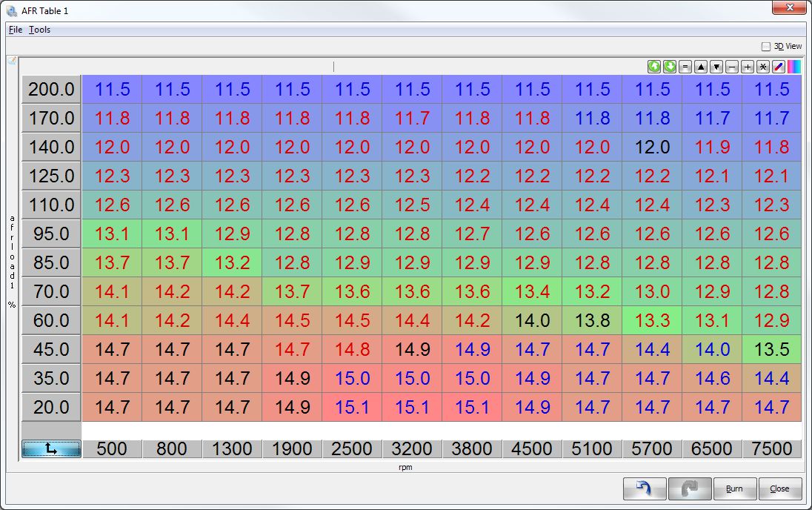The height and width of the screenshot is (510, 812).
Task: Click the Close button
Action: coord(779,489)
